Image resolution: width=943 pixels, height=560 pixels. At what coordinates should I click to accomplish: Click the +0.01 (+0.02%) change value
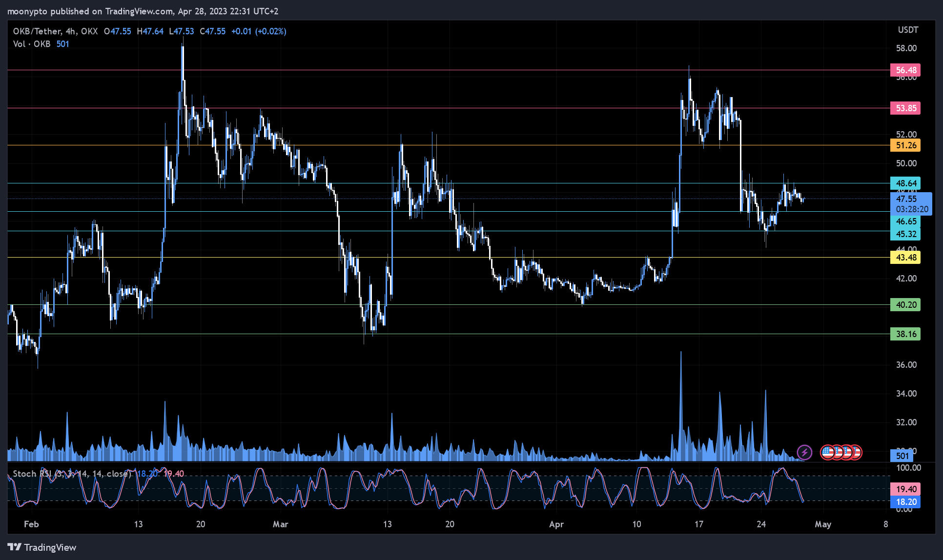tap(259, 31)
